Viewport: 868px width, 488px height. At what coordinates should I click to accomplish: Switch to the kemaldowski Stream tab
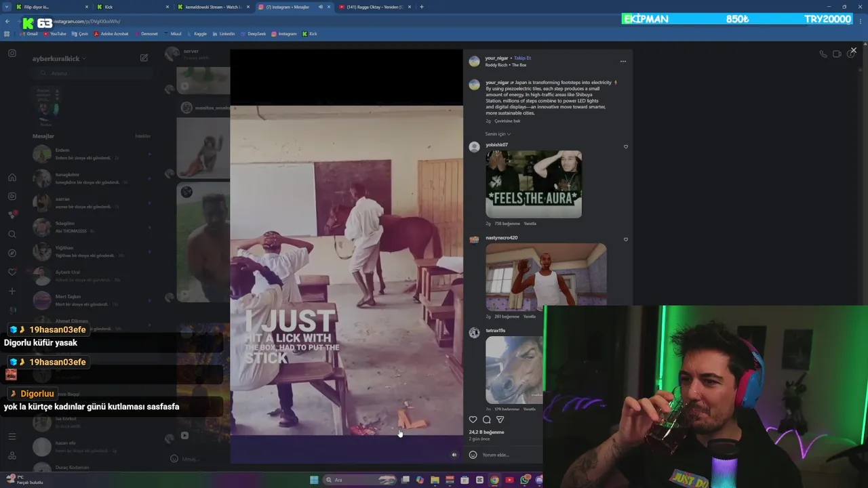212,7
